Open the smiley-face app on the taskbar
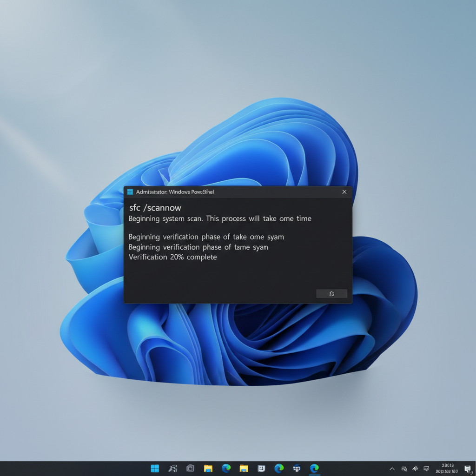 (x=261, y=469)
